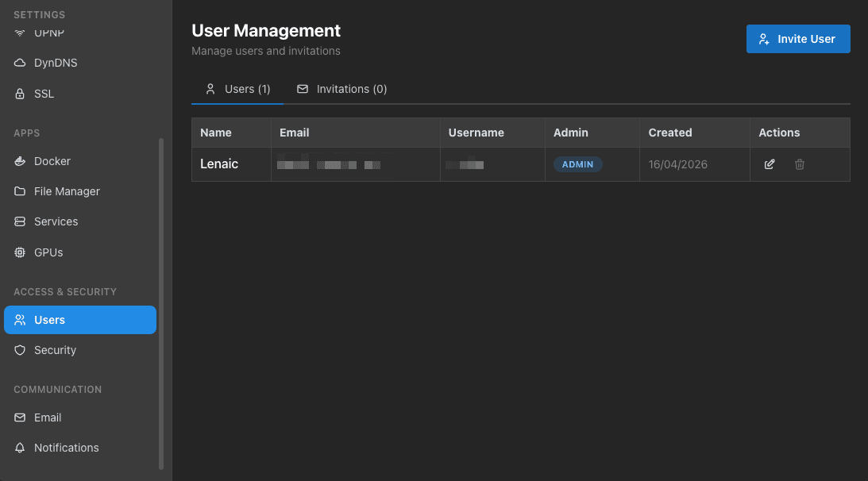This screenshot has height=481, width=868.
Task: Go to File Manager
Action: click(x=79, y=191)
